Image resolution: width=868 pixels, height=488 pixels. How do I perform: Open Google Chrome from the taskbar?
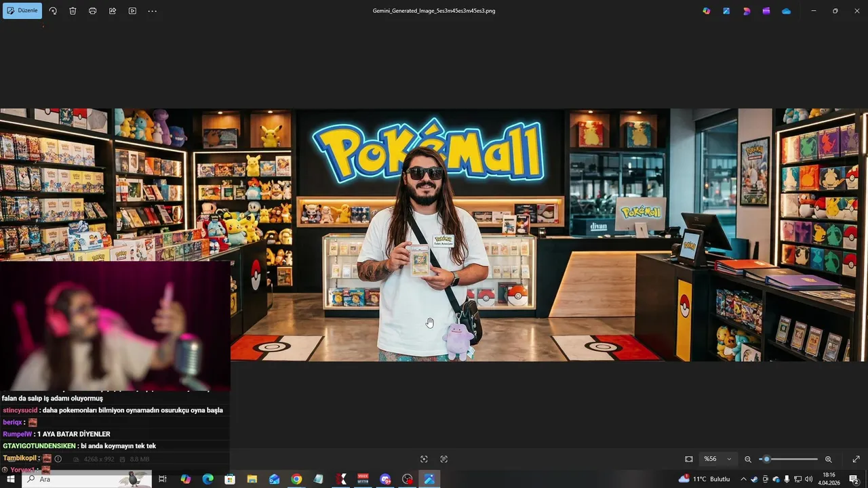coord(296,479)
